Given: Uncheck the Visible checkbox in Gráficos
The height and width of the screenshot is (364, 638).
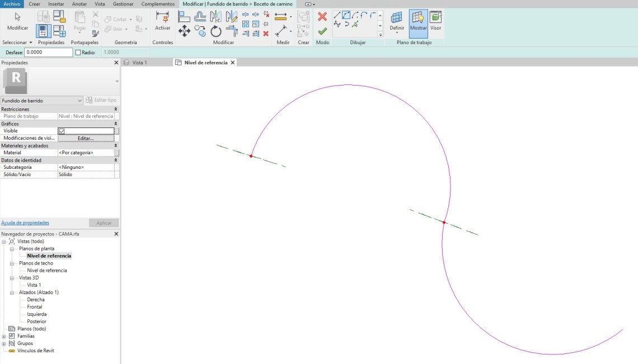Looking at the screenshot, I should [x=62, y=131].
